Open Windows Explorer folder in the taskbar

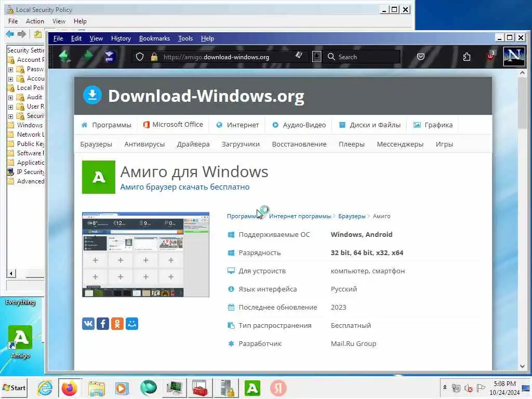[x=97, y=388]
